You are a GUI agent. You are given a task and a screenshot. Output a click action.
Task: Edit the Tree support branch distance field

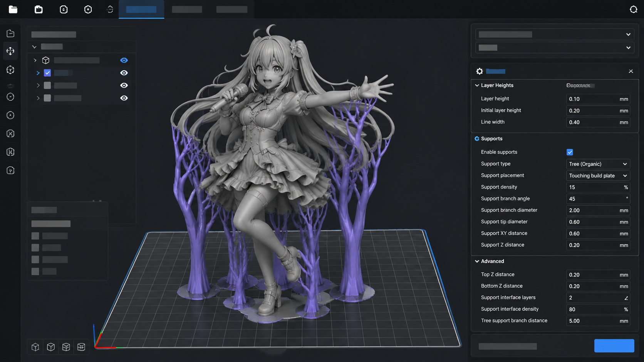(x=598, y=321)
